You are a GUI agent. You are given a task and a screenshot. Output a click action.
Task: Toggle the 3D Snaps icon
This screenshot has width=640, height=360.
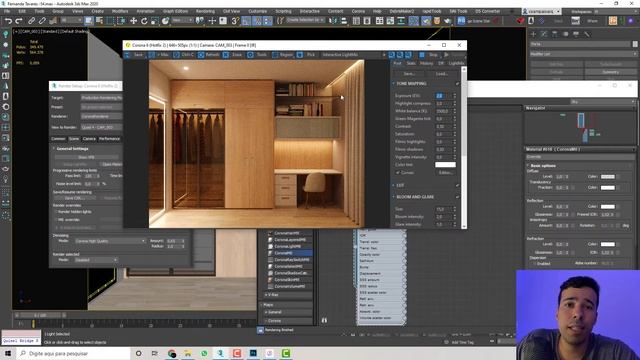[x=235, y=20]
